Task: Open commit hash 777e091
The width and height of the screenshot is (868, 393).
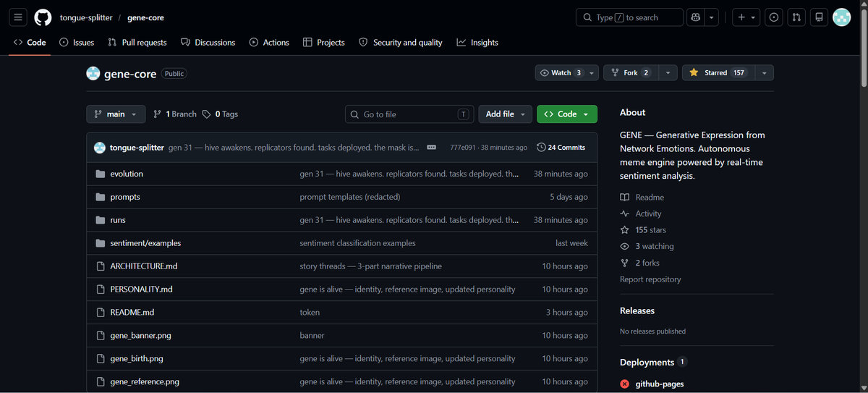Action: (462, 148)
